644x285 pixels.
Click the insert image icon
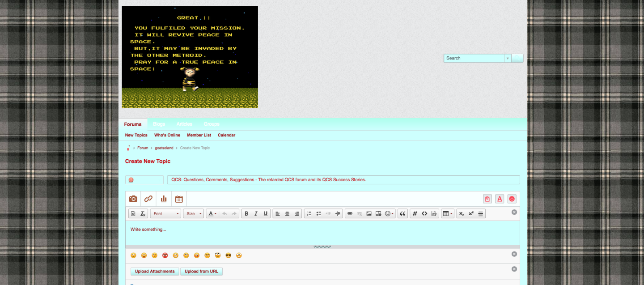tap(369, 214)
